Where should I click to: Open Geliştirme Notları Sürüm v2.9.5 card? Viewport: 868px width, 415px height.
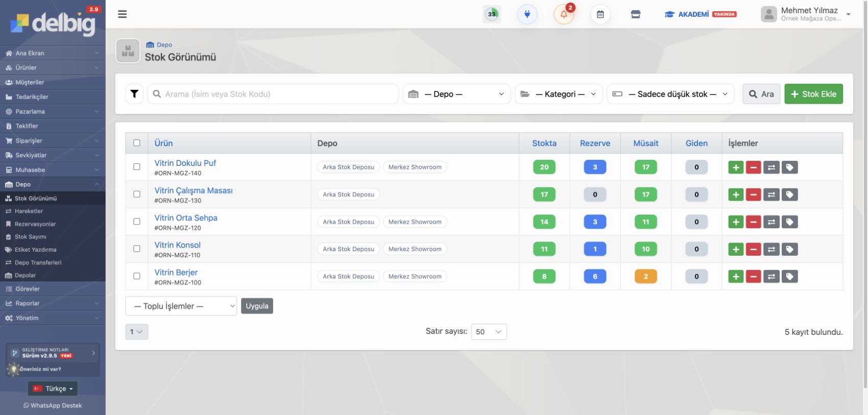[53, 353]
